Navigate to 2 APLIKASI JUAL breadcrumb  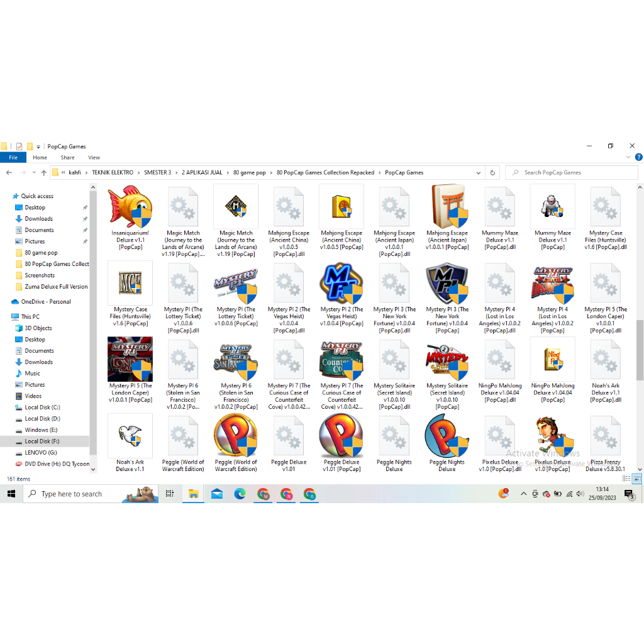coord(202,172)
